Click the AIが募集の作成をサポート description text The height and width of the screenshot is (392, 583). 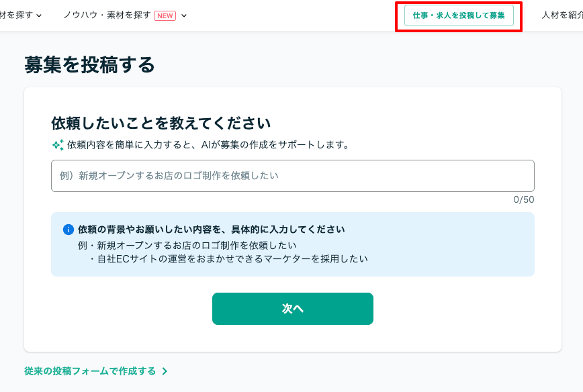[x=208, y=144]
